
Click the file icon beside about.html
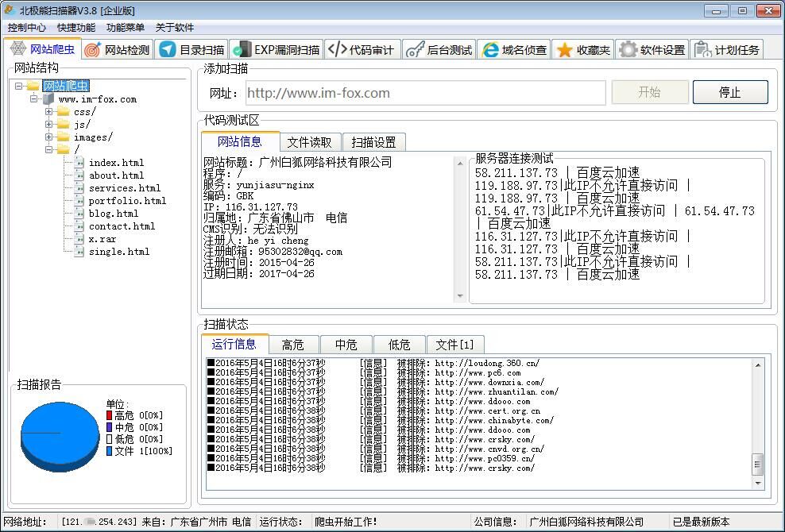coord(79,175)
